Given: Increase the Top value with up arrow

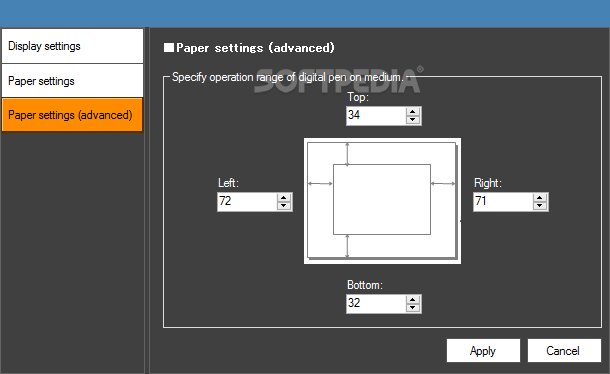Looking at the screenshot, I should point(413,112).
